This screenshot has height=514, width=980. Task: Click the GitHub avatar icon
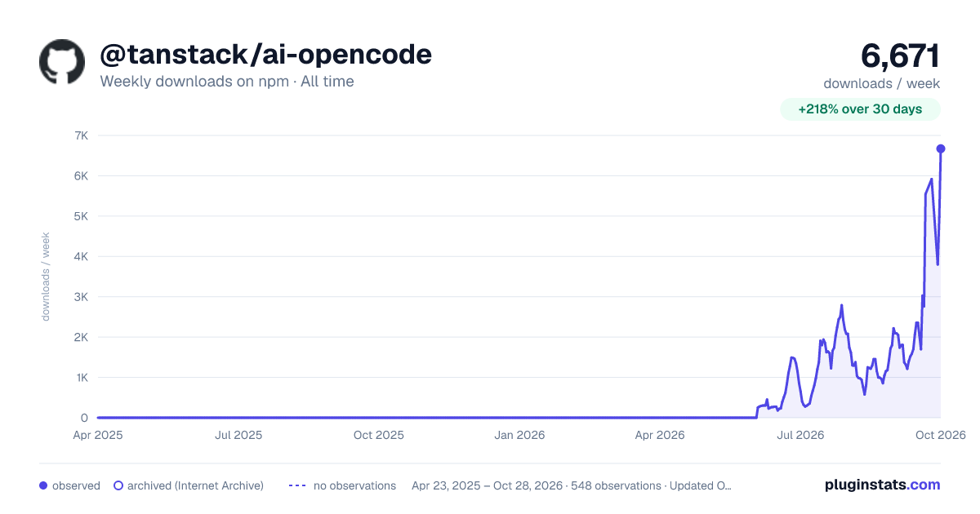tap(62, 61)
